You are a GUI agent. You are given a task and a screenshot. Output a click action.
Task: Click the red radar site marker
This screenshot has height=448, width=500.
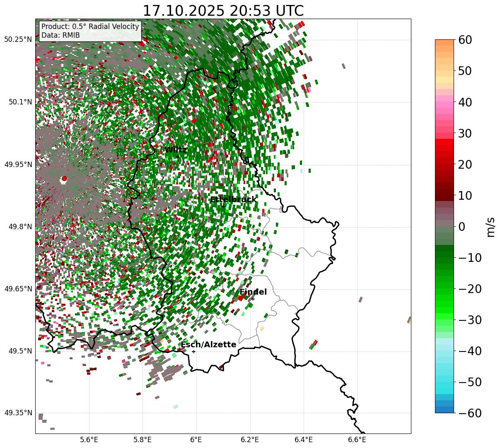[64, 179]
